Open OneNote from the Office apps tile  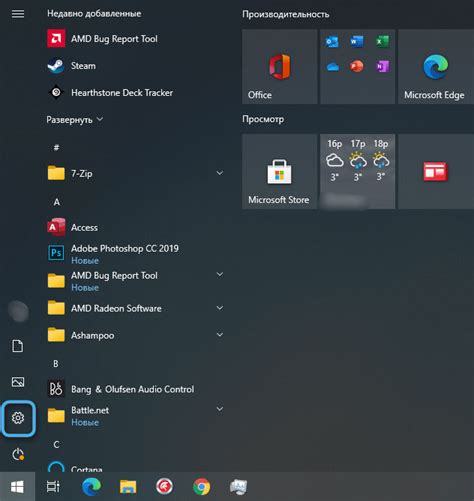click(382, 67)
